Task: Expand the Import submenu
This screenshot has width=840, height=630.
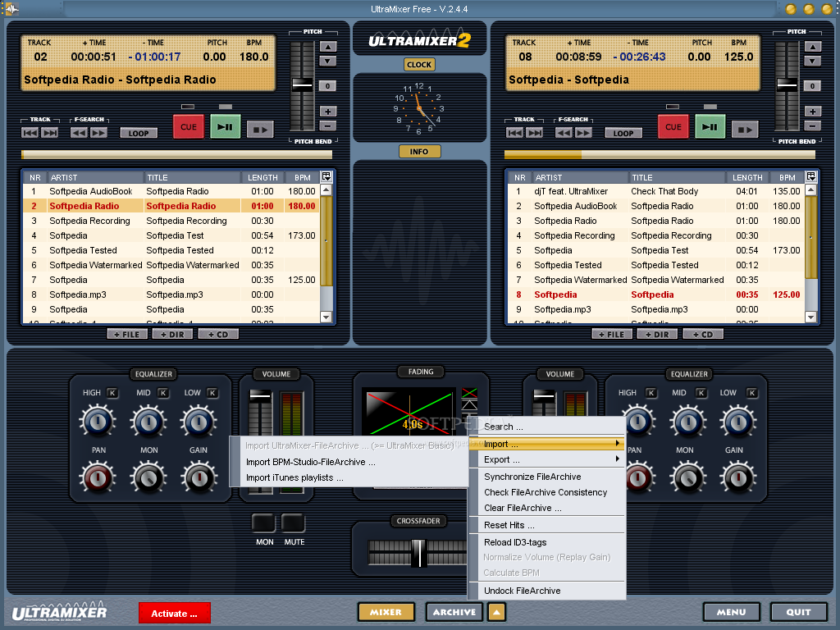Action: pos(547,444)
